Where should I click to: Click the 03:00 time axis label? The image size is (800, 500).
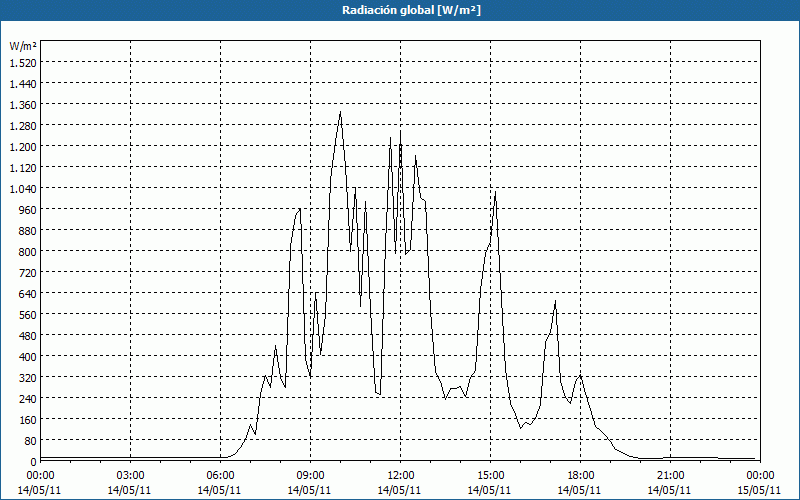click(x=131, y=476)
